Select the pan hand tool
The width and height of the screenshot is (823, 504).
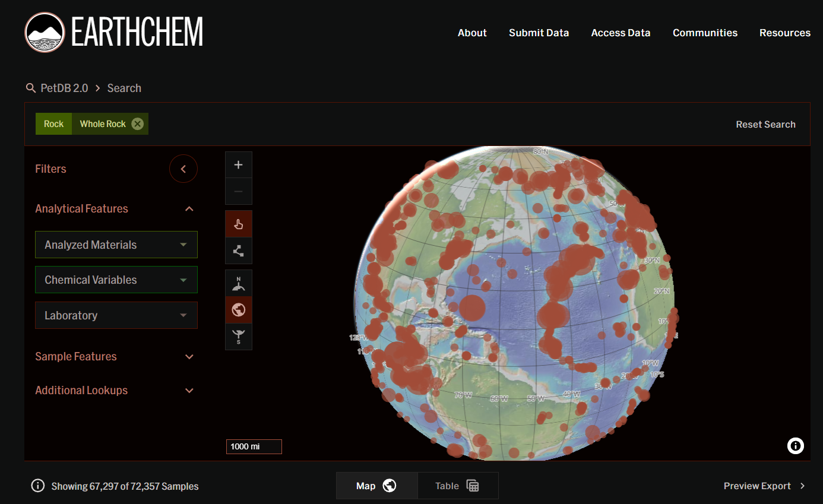click(238, 224)
